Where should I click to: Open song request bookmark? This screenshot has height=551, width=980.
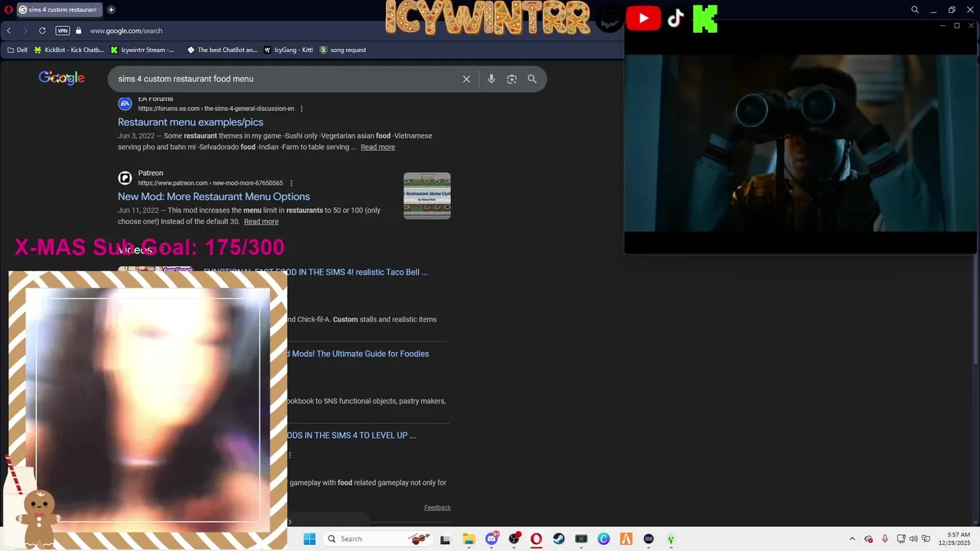tap(343, 50)
